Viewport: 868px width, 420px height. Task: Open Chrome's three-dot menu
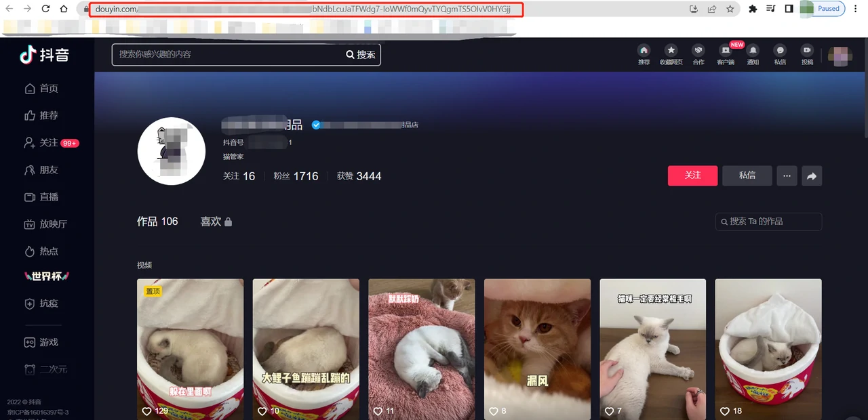(856, 9)
